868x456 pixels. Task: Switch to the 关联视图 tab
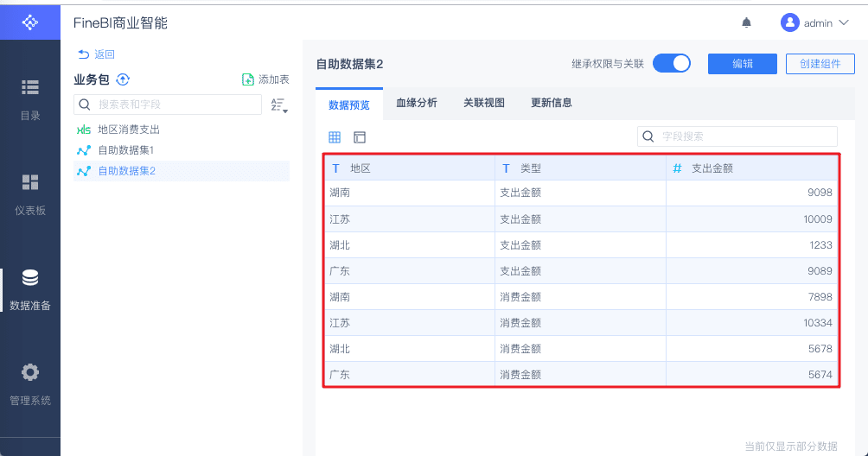coord(484,103)
